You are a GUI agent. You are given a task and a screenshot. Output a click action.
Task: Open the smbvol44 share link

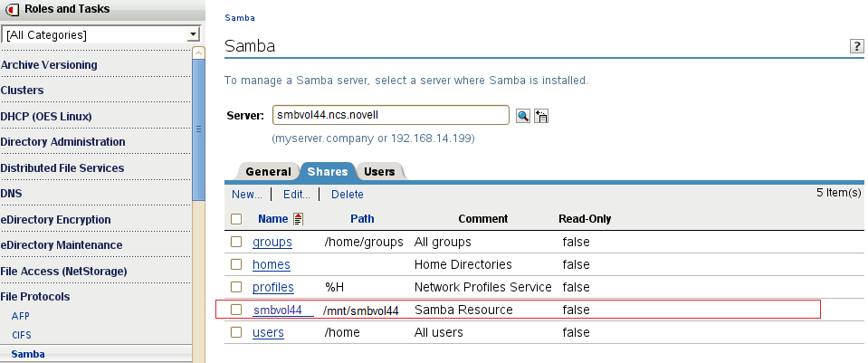point(278,310)
